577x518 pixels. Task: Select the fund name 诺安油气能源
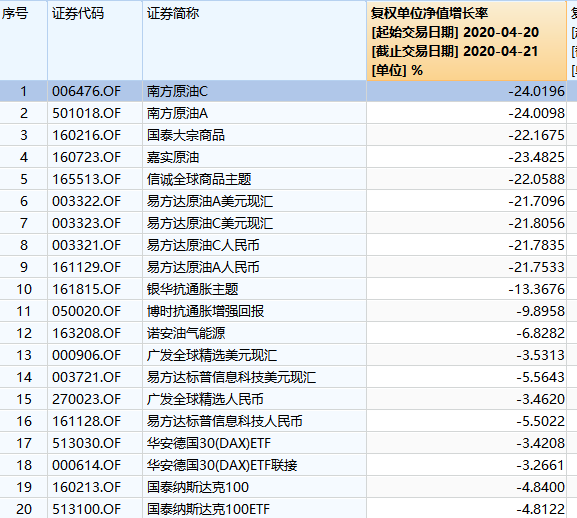click(x=186, y=333)
